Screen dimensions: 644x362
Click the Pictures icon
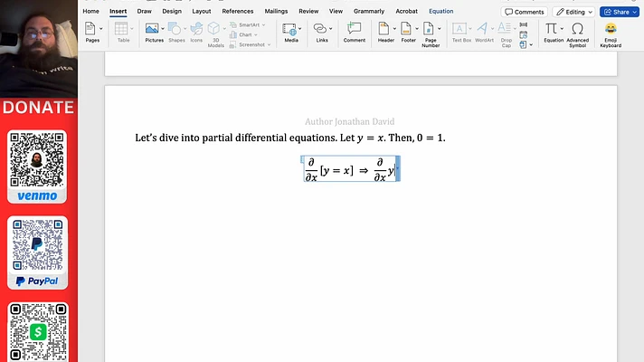(x=152, y=29)
